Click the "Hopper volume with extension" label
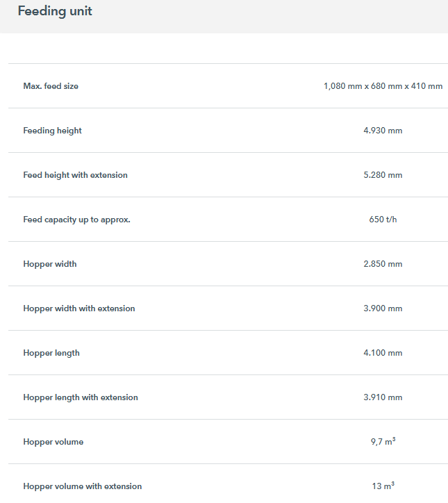448x503 pixels. [x=82, y=486]
